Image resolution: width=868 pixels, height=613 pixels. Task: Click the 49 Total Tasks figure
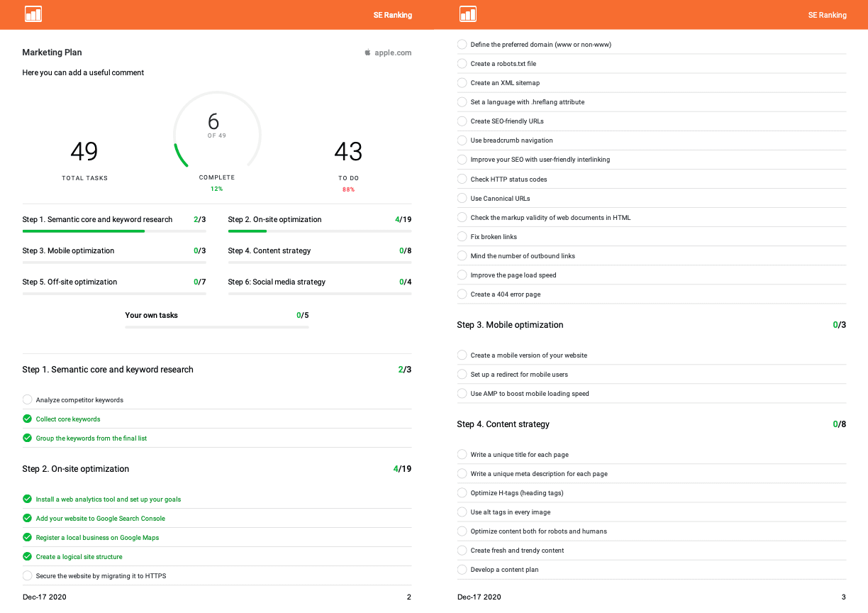tap(84, 151)
